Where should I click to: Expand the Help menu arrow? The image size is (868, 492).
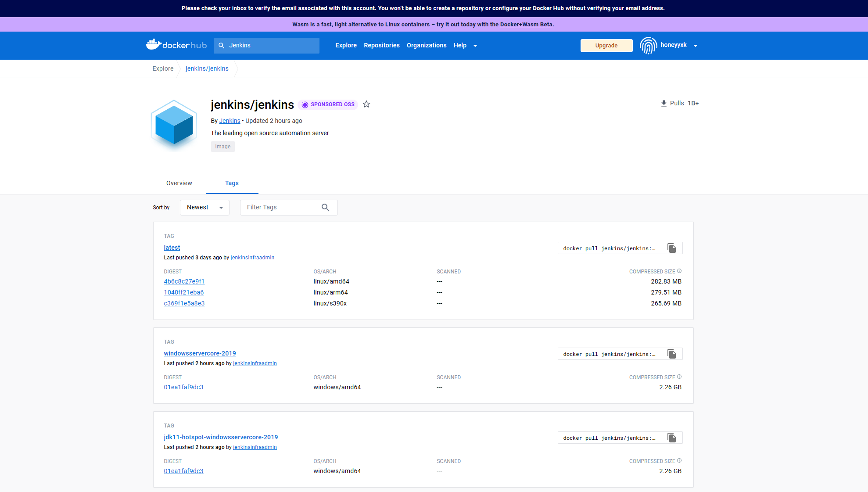tap(475, 46)
